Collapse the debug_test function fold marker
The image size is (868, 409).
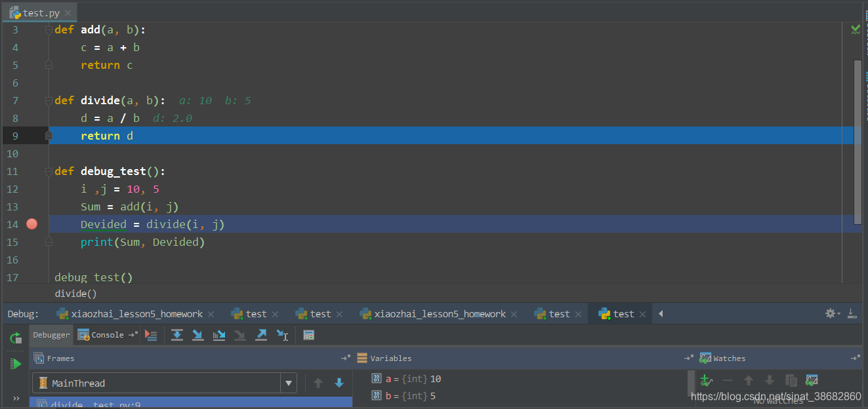click(49, 171)
